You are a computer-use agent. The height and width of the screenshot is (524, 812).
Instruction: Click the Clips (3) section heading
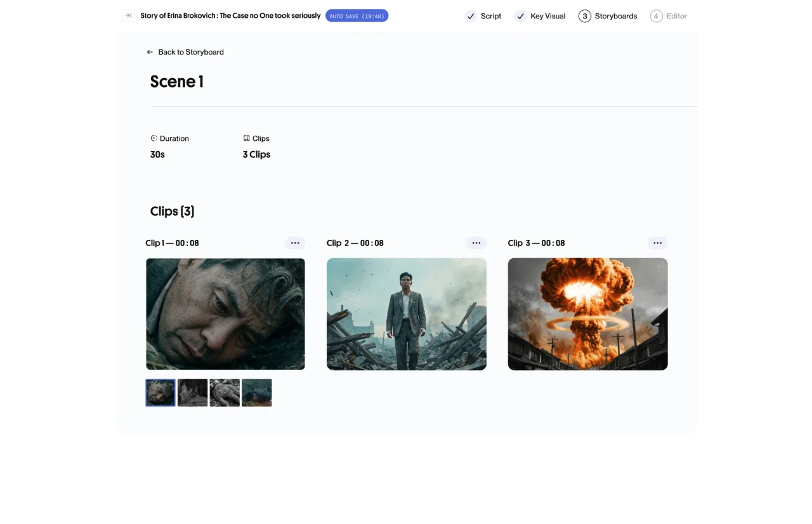173,211
